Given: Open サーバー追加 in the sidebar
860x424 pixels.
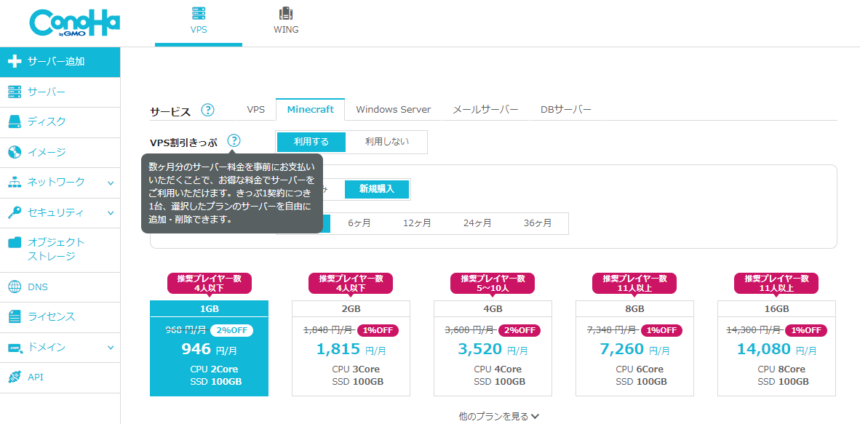Looking at the screenshot, I should (60, 61).
